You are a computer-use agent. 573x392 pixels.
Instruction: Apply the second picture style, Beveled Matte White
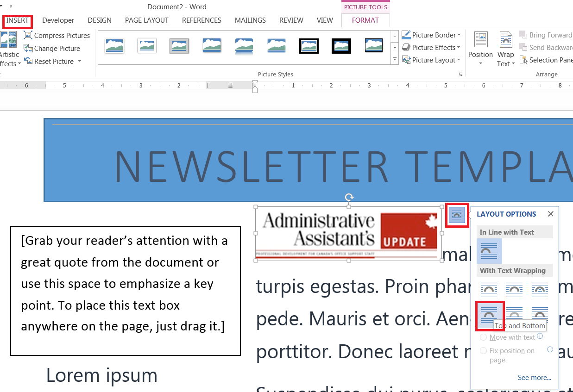tap(147, 45)
